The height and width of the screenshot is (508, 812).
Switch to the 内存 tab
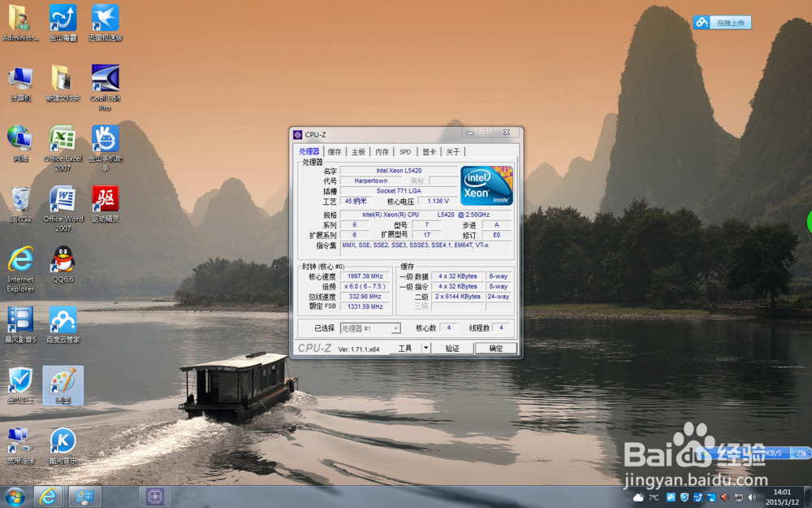(x=382, y=152)
